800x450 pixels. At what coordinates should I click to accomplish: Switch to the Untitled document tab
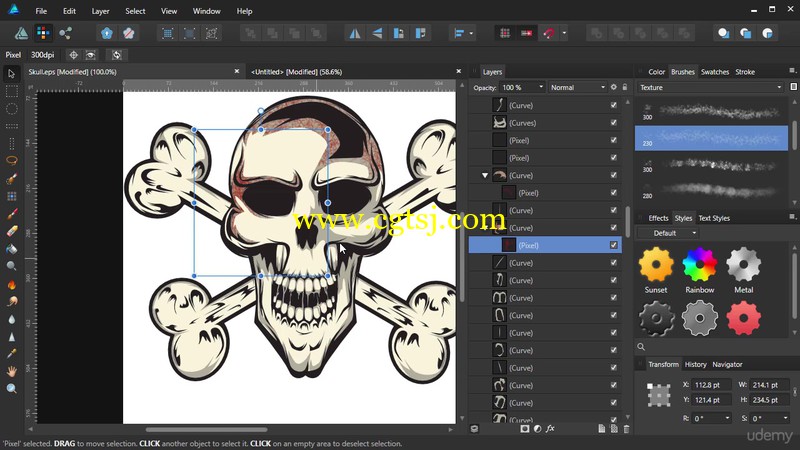click(x=296, y=72)
